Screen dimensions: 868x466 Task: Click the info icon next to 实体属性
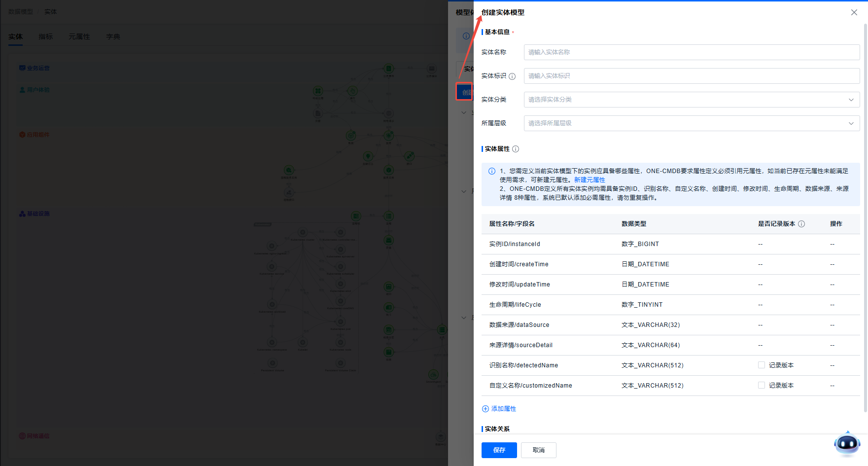point(516,149)
